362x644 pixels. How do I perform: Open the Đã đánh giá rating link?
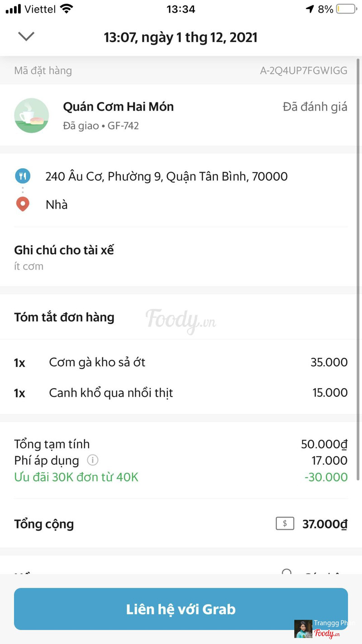pyautogui.click(x=315, y=106)
